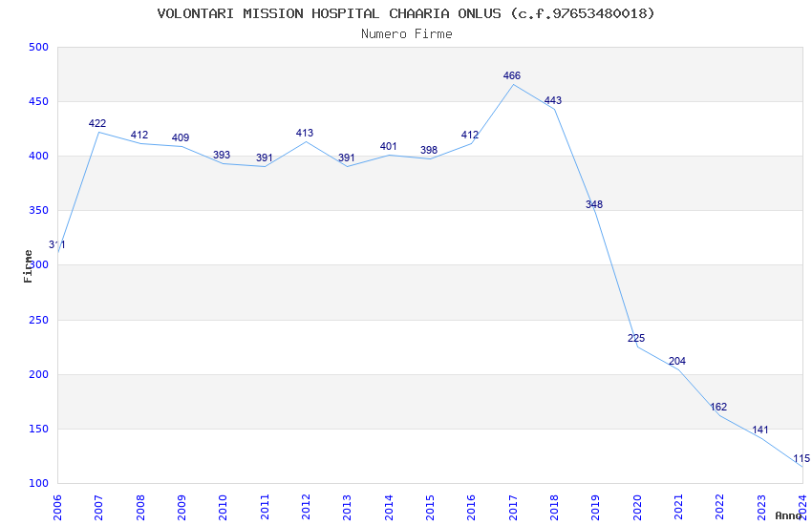Click the Firme y-axis title
This screenshot has width=812, height=525.
pyautogui.click(x=29, y=266)
